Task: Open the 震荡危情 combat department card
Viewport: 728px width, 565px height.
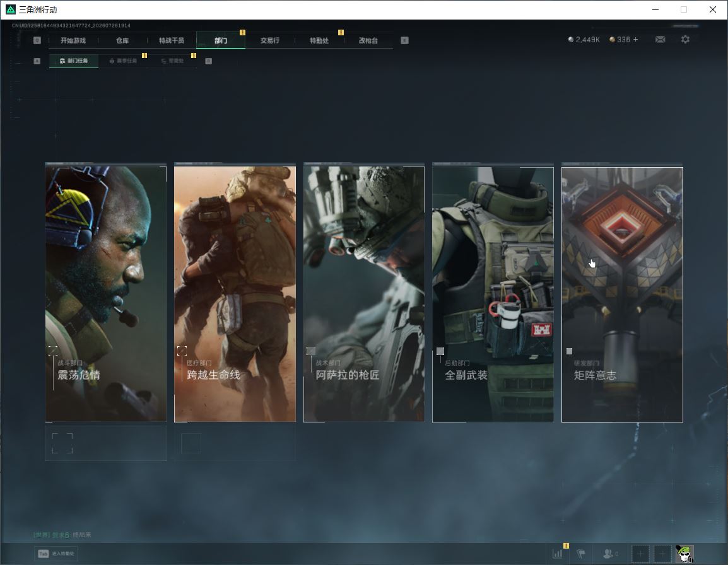Action: tap(106, 294)
